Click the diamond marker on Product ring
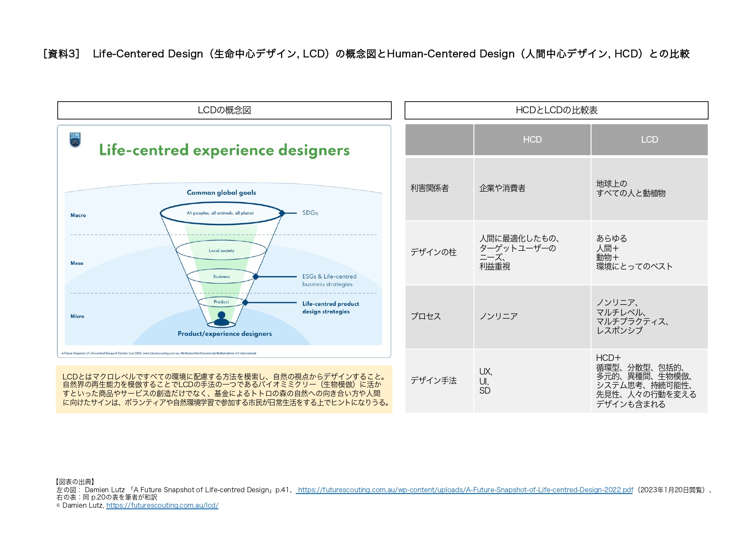 pyautogui.click(x=245, y=303)
